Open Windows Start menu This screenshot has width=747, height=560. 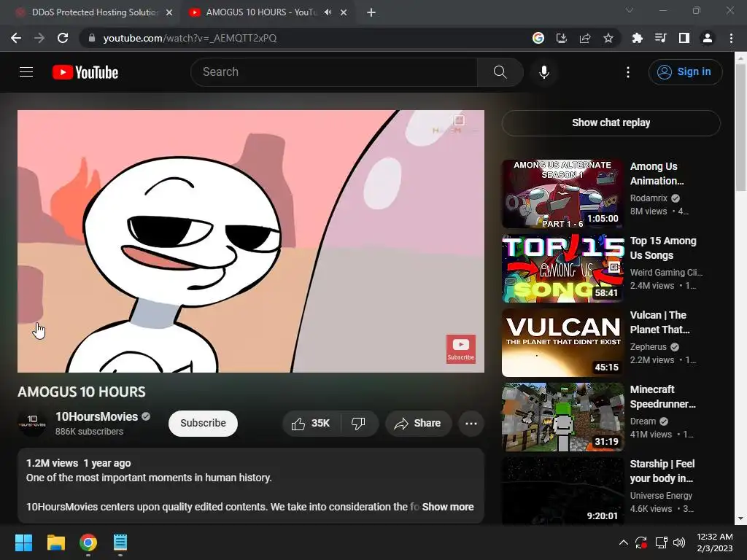[23, 542]
